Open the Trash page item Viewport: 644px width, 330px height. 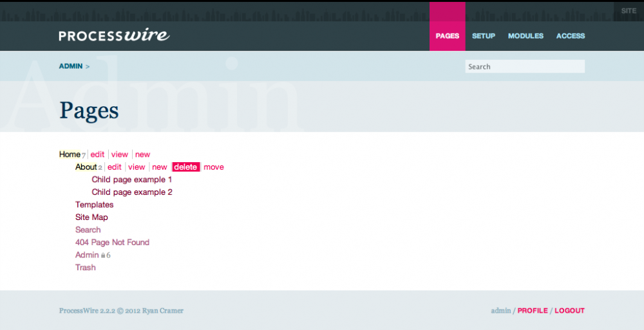(85, 268)
